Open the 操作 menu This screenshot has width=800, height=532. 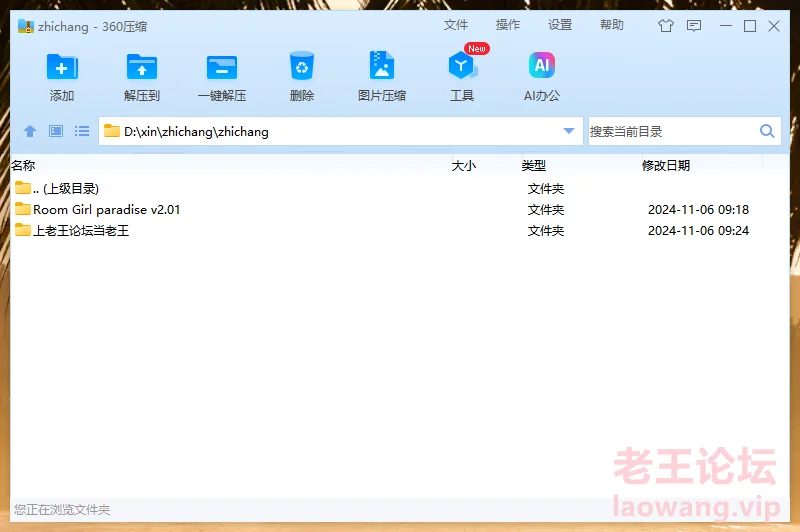(x=508, y=25)
